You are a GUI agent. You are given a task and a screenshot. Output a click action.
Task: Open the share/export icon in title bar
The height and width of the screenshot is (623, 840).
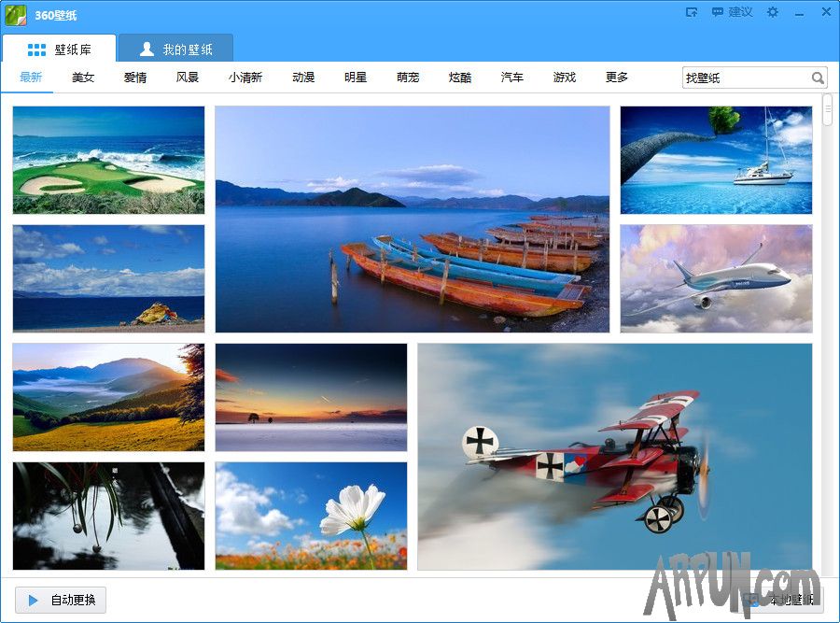pyautogui.click(x=692, y=12)
